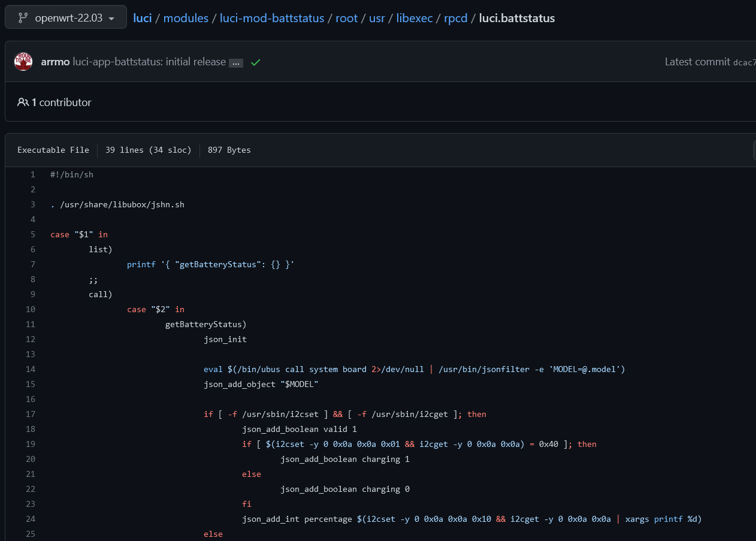756x541 pixels.
Task: Open the latest commit hash link
Action: [744, 62]
